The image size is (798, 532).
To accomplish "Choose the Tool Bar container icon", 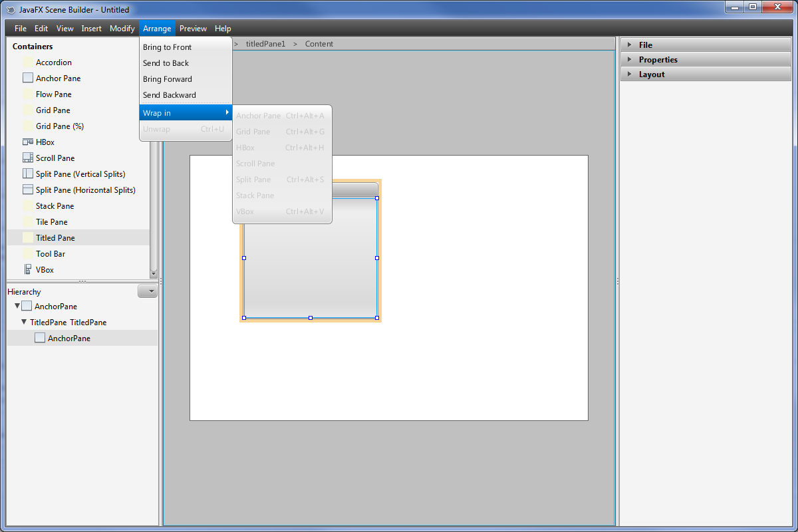I will (28, 254).
